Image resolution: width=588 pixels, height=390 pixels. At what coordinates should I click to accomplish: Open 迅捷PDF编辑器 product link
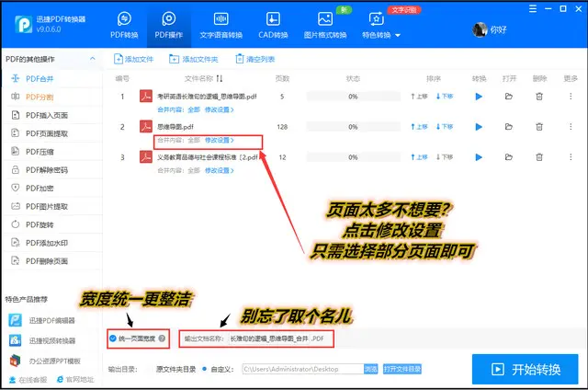[42, 320]
